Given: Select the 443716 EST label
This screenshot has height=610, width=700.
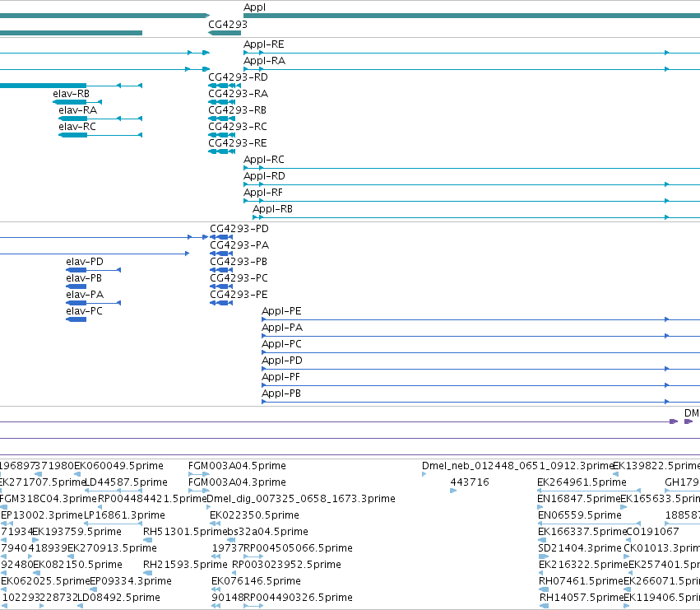Looking at the screenshot, I should tap(470, 482).
